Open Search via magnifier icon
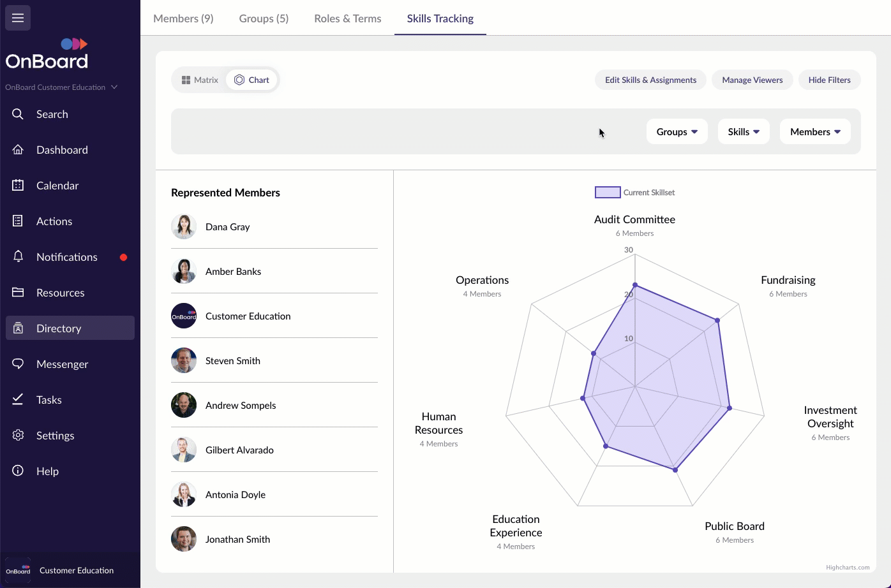The height and width of the screenshot is (588, 891). (18, 114)
